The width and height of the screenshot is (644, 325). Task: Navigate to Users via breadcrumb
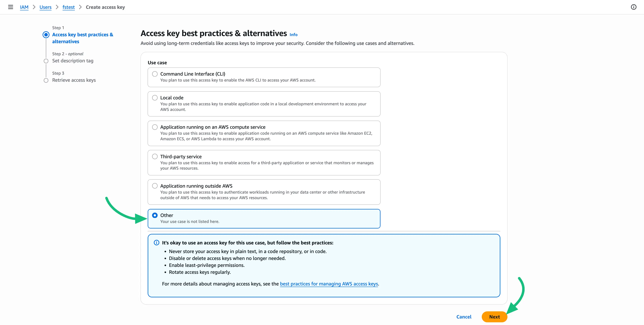click(x=45, y=7)
